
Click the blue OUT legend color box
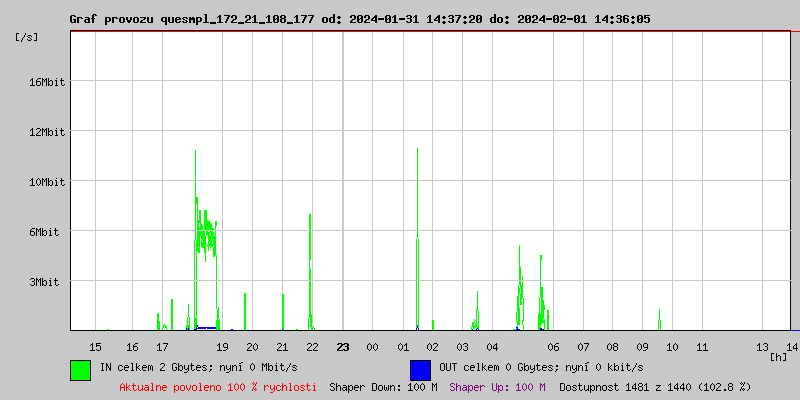pos(420,369)
